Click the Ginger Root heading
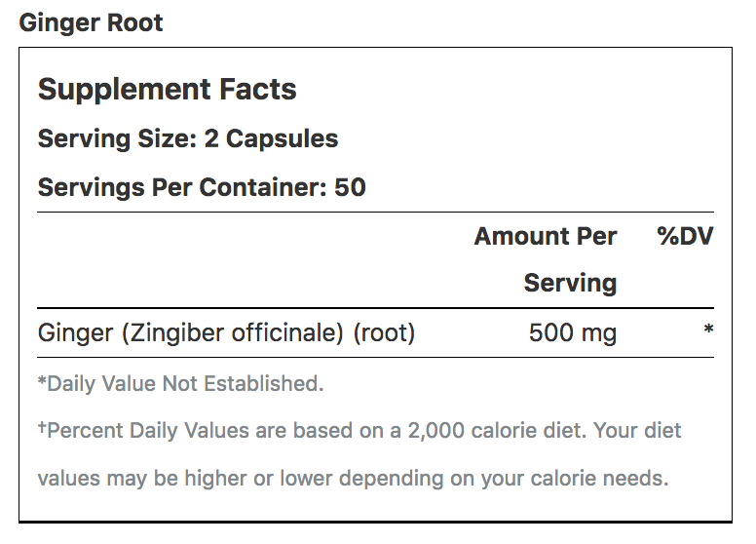The width and height of the screenshot is (756, 544). [91, 23]
